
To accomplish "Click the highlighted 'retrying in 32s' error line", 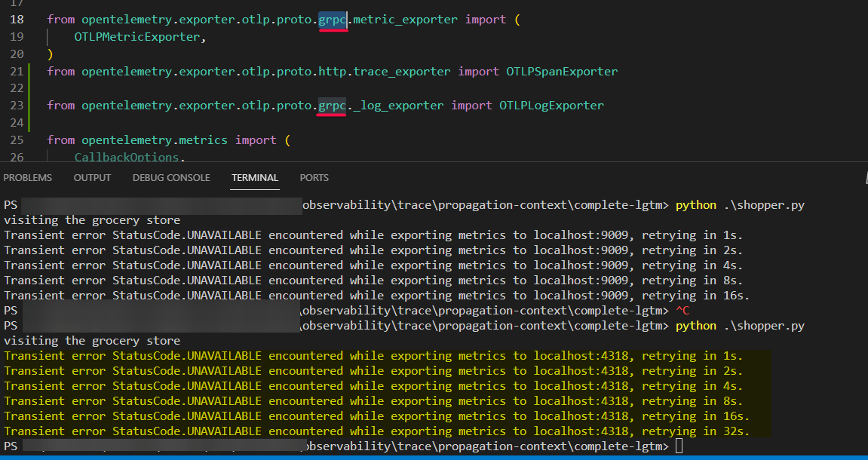I will (377, 431).
